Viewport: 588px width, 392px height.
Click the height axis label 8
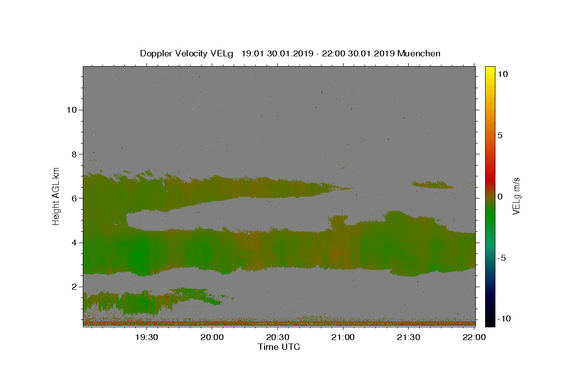click(x=74, y=154)
